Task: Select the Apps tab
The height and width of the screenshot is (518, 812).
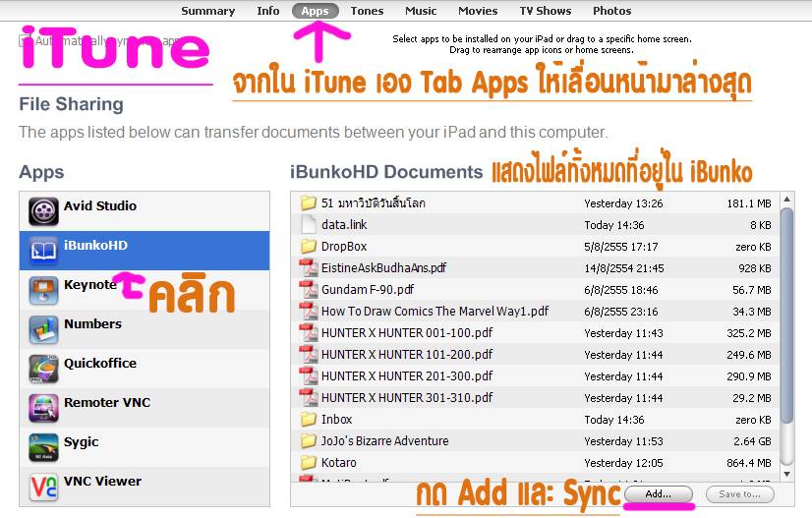Action: tap(316, 11)
